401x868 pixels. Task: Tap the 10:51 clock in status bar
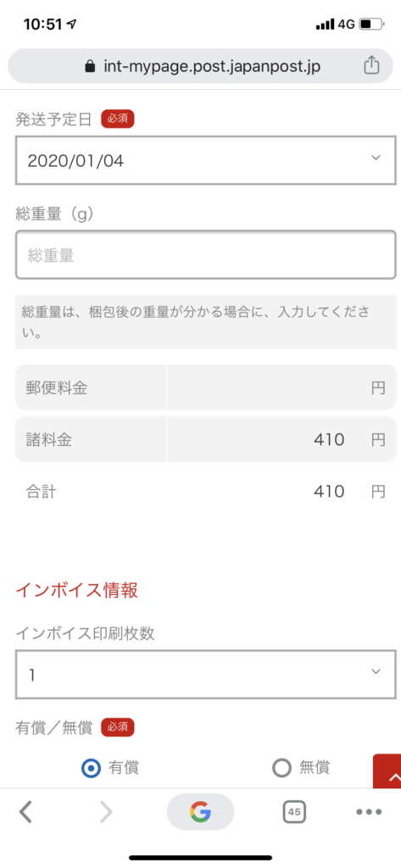43,25
